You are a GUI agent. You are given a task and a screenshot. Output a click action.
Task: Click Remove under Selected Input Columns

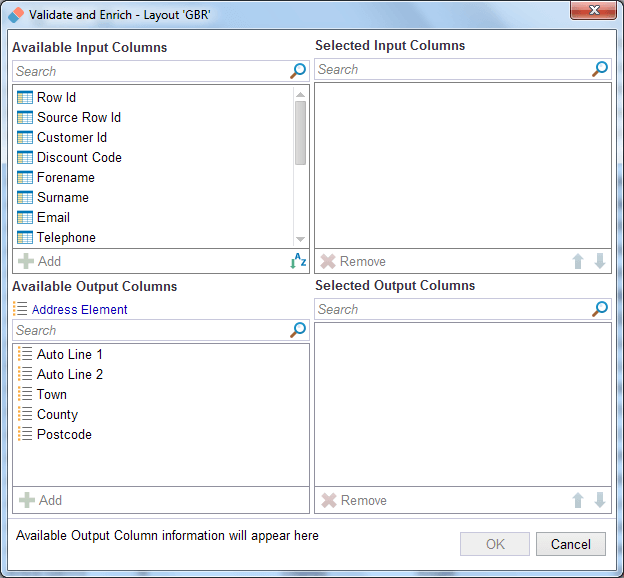point(353,261)
